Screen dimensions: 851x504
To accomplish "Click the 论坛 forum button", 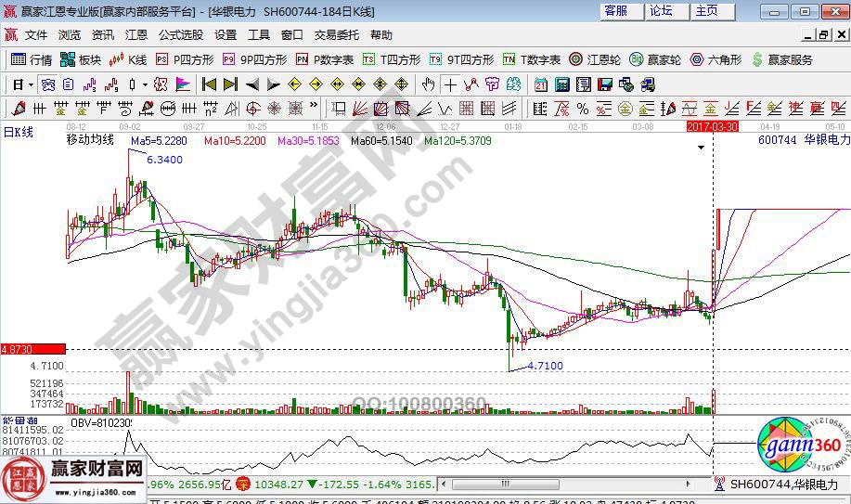I will (x=661, y=10).
